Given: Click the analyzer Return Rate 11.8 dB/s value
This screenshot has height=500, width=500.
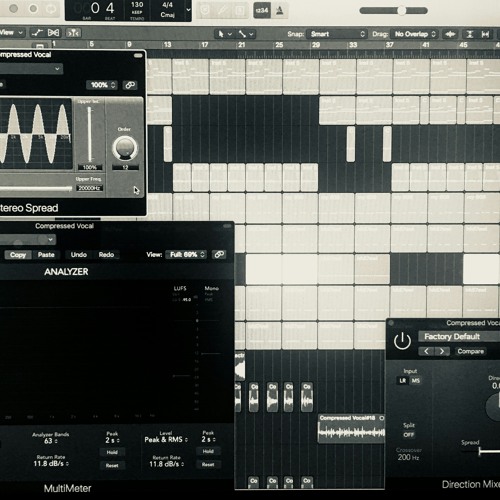Looking at the screenshot, I should point(51,464).
